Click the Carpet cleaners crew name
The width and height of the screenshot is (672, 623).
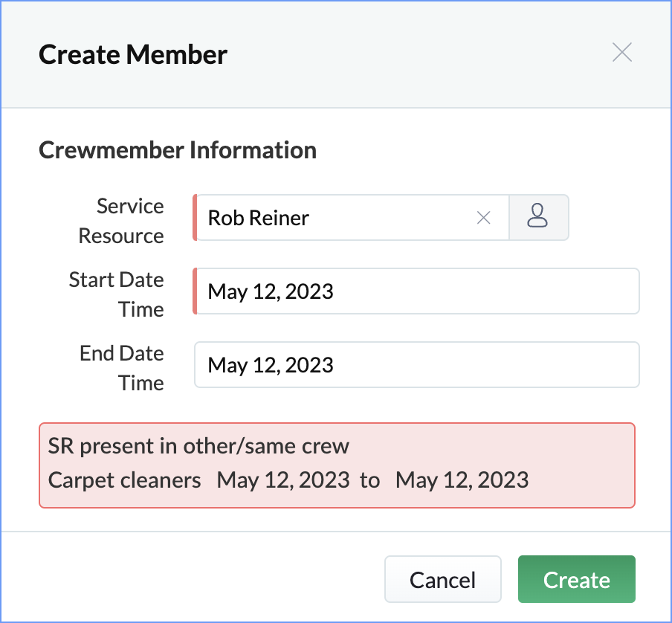[125, 480]
